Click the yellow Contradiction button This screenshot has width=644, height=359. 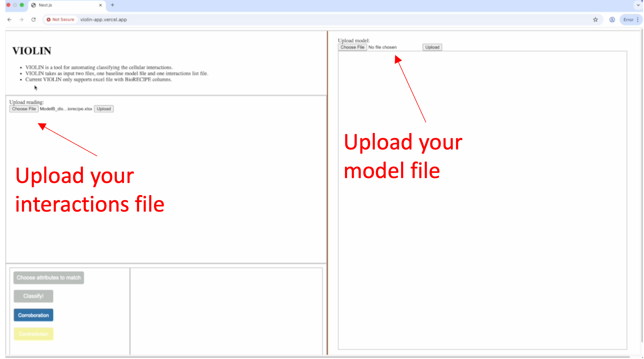click(34, 334)
